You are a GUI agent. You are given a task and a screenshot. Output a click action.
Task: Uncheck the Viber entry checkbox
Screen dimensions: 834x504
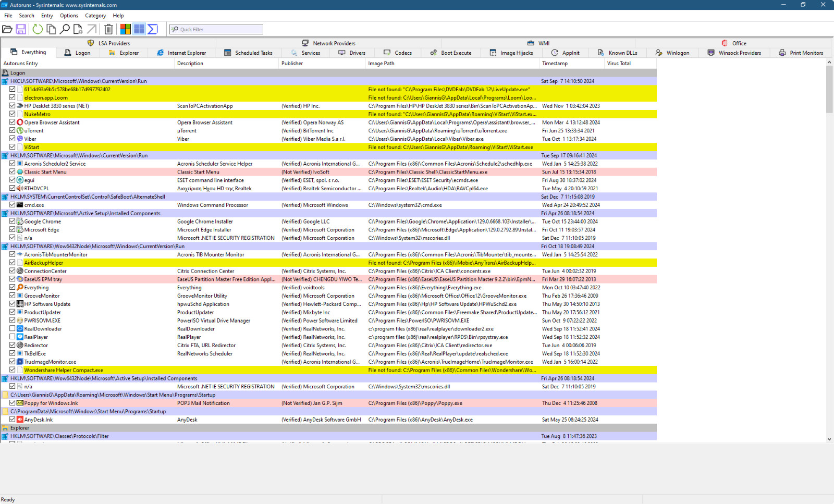(x=12, y=139)
